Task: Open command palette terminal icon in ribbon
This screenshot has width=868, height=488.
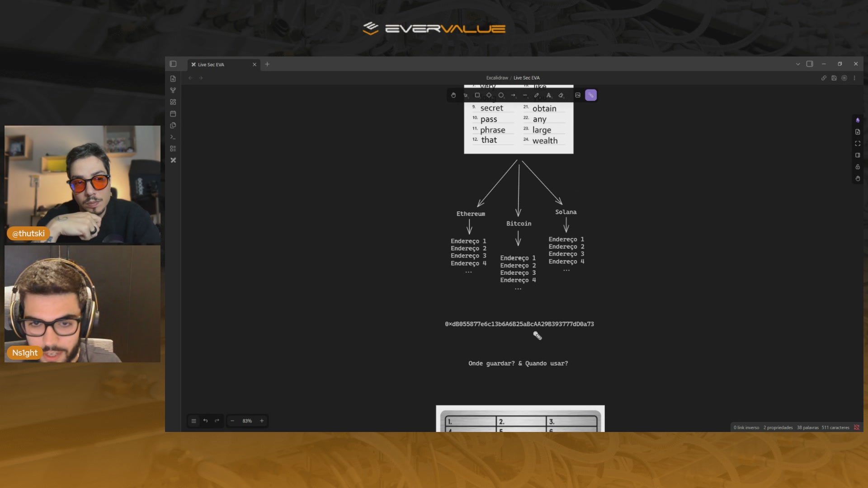Action: [173, 137]
